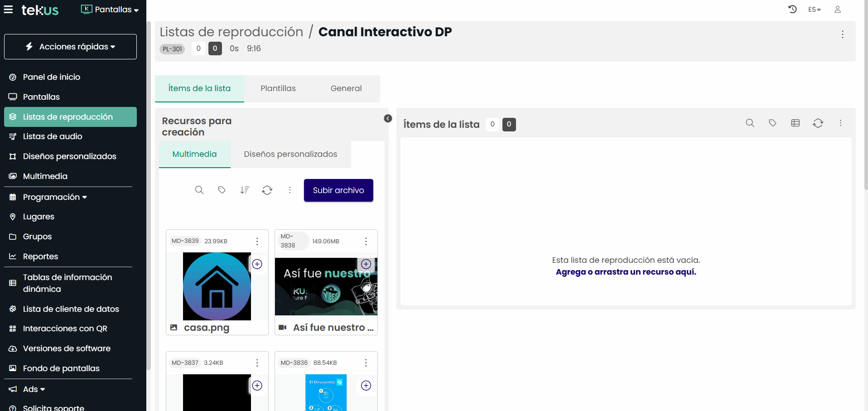Select the Diseños personalizados resource tab

point(290,154)
